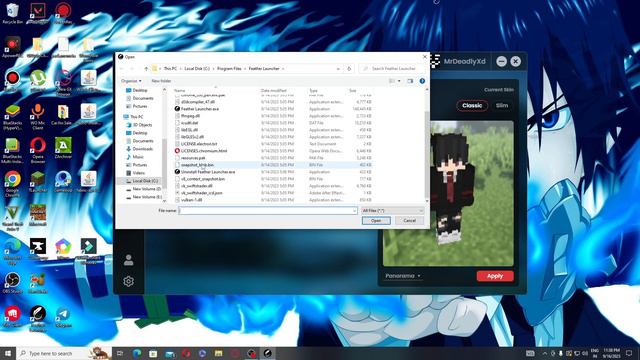Click the refresh button beside address bar

click(349, 69)
